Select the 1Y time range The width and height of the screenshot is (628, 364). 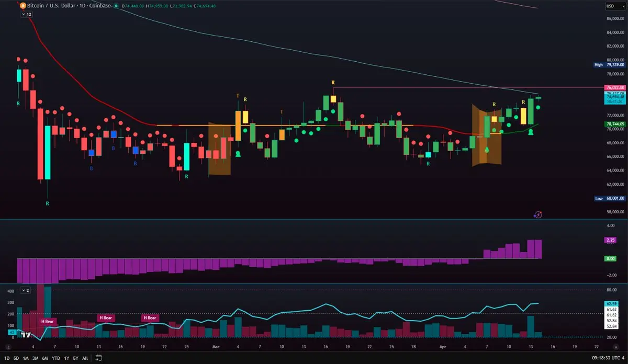click(66, 358)
